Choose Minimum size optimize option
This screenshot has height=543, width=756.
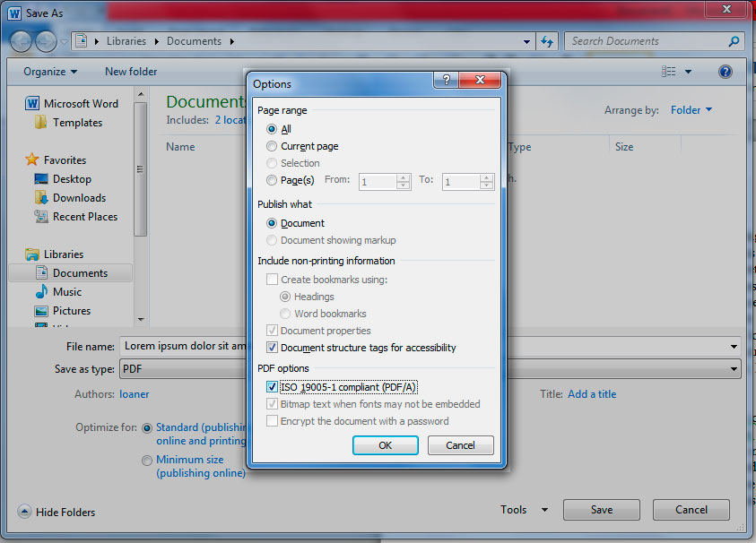pos(147,461)
